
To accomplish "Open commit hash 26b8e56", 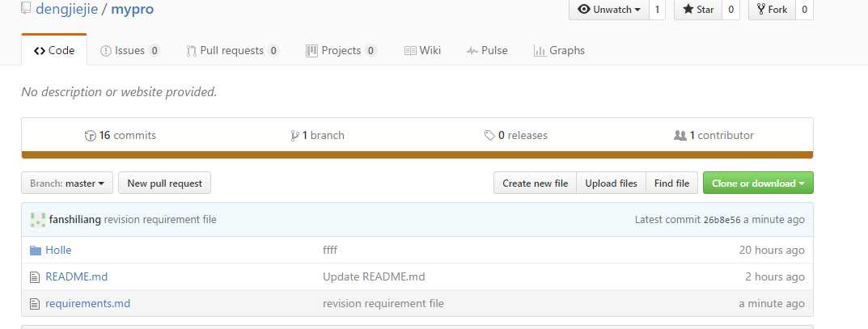I will pos(722,220).
